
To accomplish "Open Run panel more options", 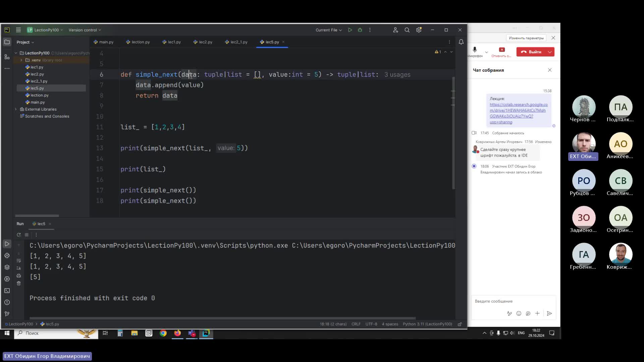I will (x=36, y=235).
